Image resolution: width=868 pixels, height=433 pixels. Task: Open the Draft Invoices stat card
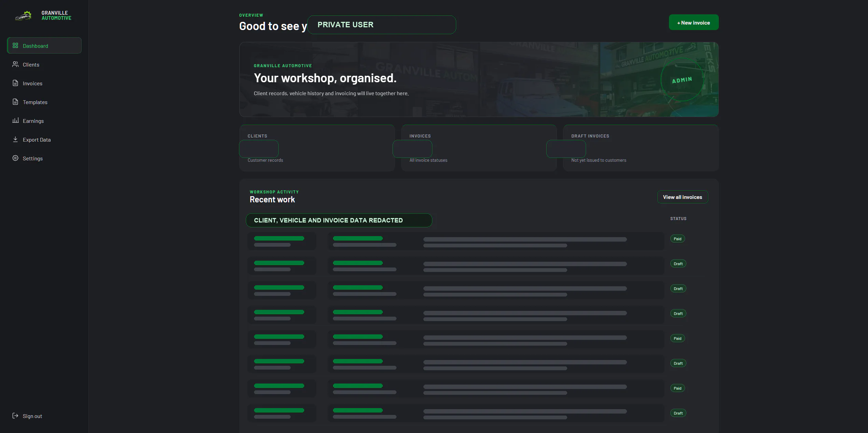pyautogui.click(x=641, y=148)
